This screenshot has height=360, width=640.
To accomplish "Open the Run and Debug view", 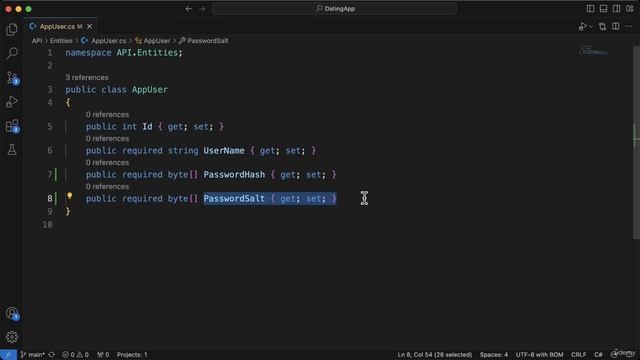I will tap(12, 102).
